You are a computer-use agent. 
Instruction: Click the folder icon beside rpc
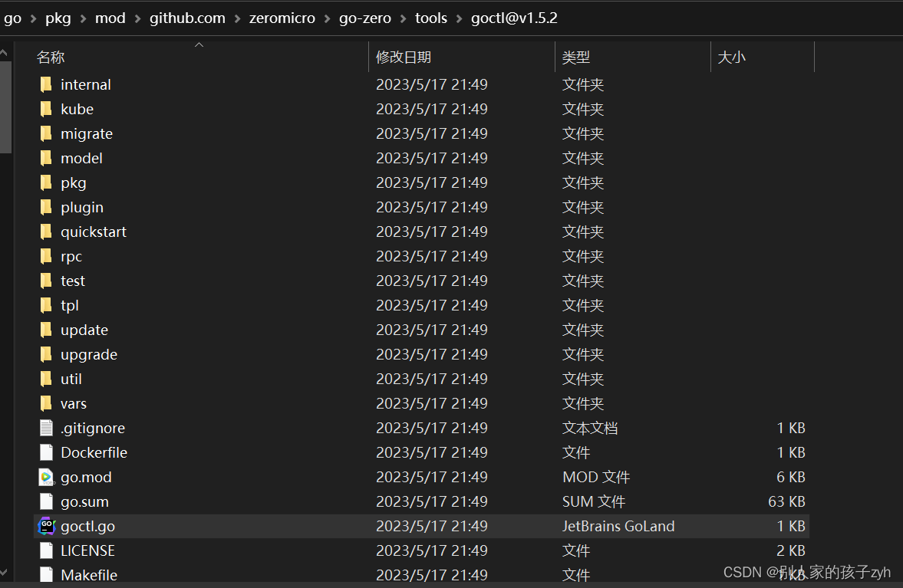tap(47, 256)
